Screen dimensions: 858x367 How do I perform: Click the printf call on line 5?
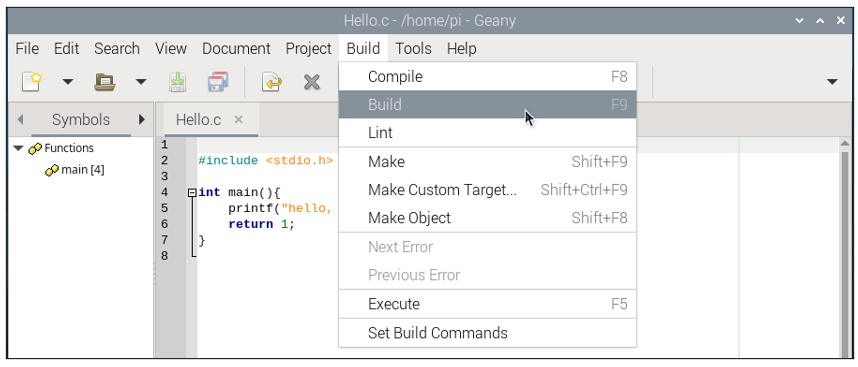[251, 208]
